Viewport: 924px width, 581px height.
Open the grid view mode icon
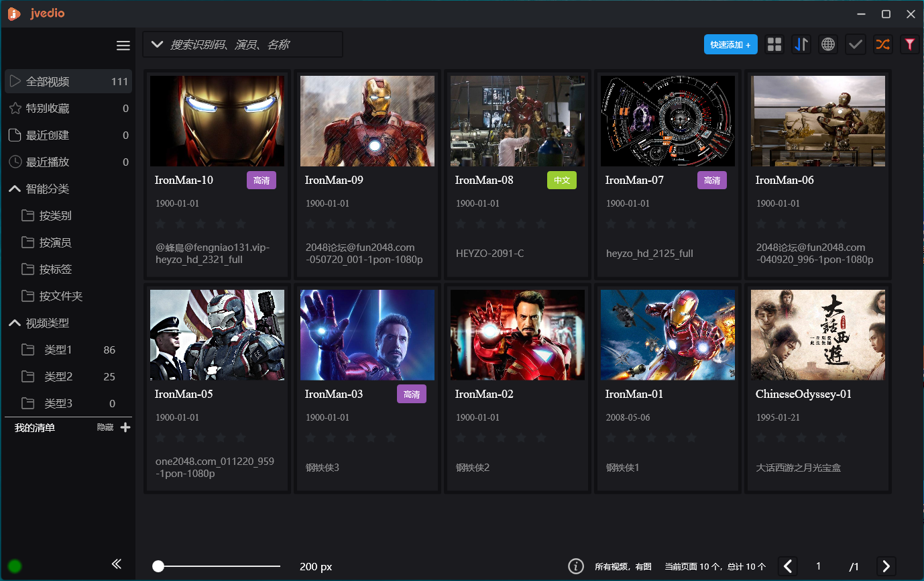[x=774, y=44]
